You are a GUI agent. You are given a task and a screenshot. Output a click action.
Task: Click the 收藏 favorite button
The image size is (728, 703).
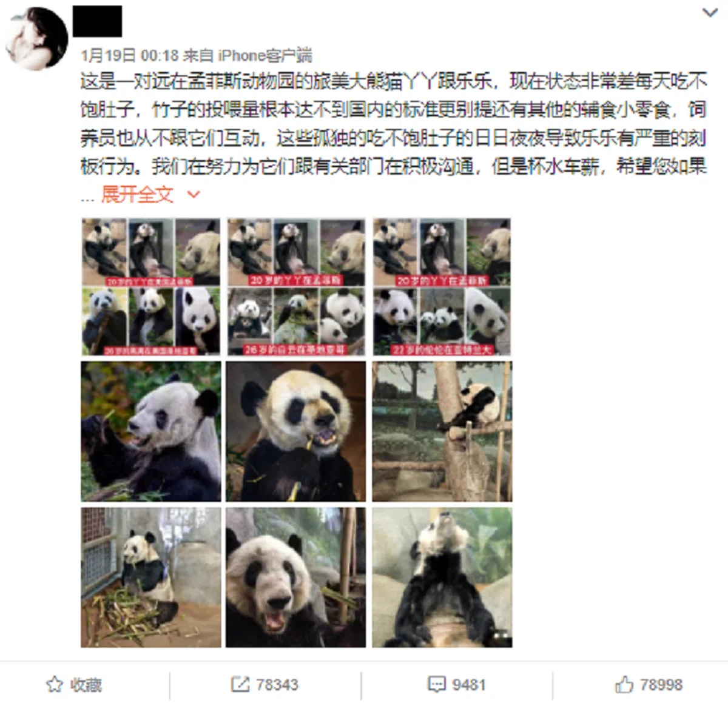(74, 685)
